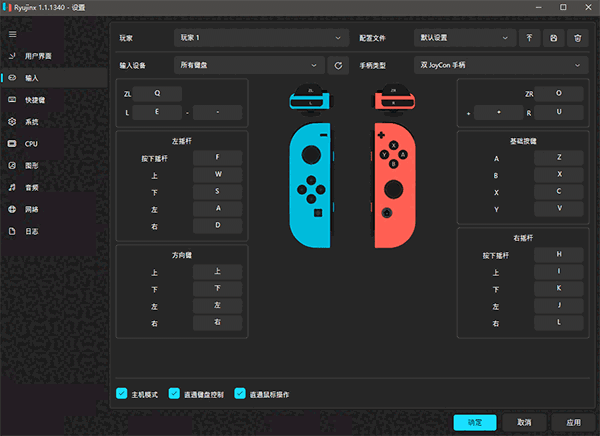Rebind 方向键 up binding 上

point(218,271)
